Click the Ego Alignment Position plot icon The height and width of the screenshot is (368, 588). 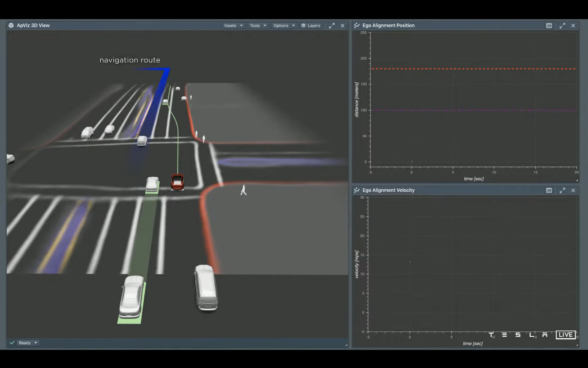click(x=356, y=25)
